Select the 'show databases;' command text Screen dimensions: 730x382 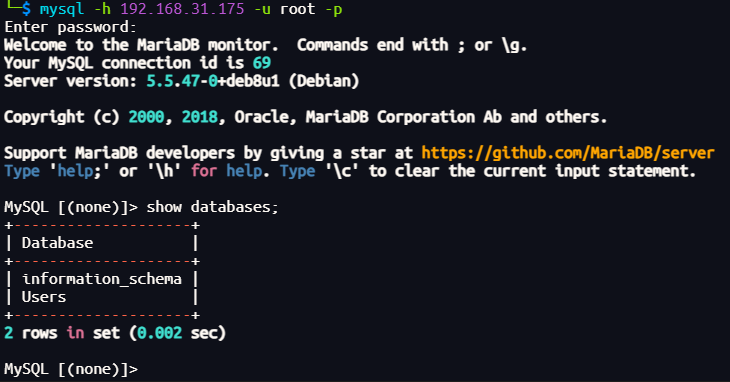coord(212,207)
